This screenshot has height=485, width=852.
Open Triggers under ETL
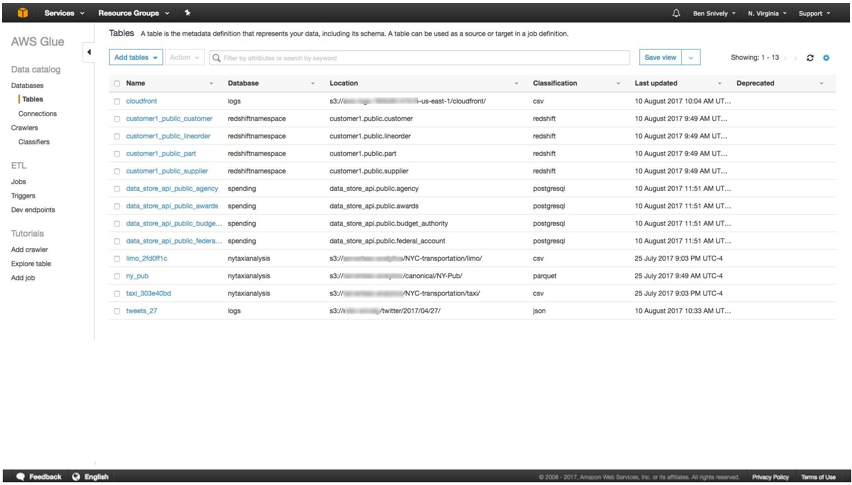(23, 196)
